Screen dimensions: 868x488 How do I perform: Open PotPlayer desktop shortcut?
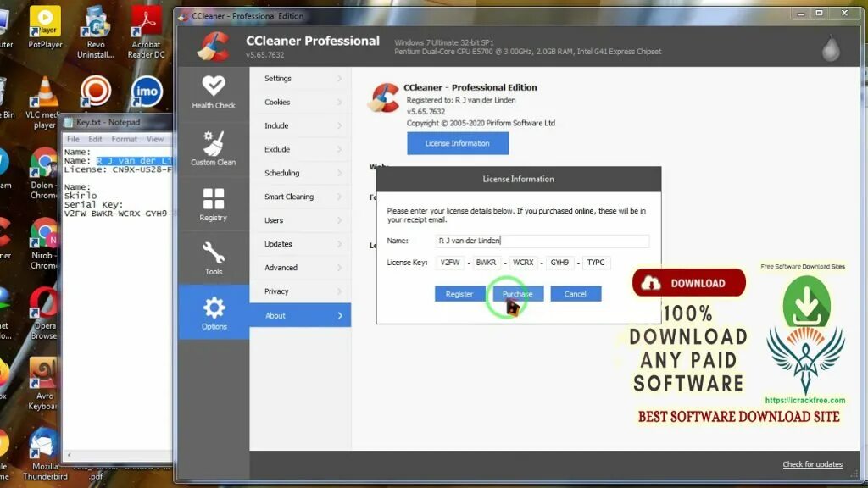click(x=45, y=27)
